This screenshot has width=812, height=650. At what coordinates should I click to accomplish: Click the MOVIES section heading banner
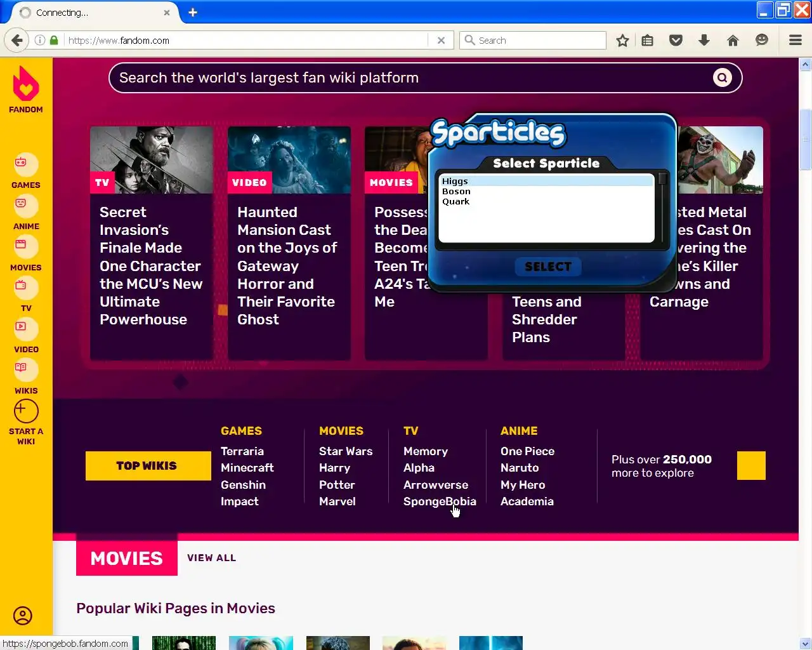tap(127, 558)
